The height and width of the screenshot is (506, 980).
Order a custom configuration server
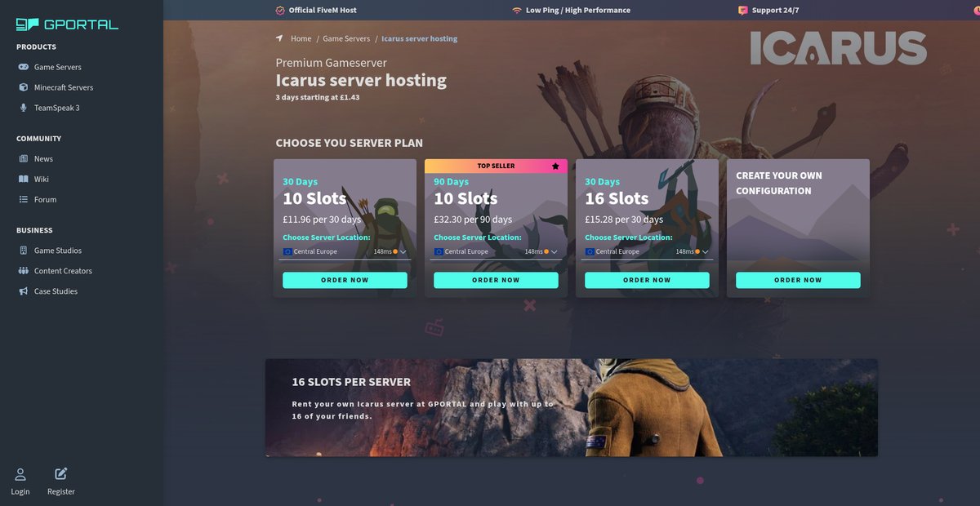click(x=798, y=280)
